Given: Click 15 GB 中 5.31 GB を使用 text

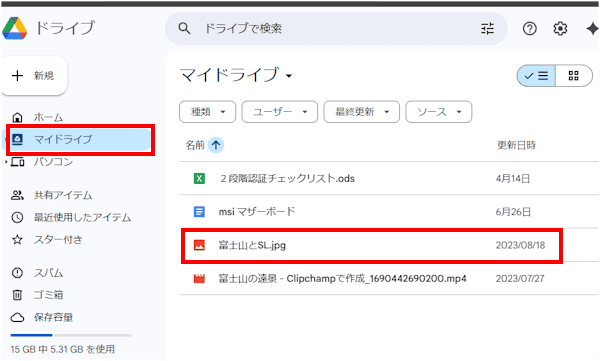Looking at the screenshot, I should click(x=63, y=349).
